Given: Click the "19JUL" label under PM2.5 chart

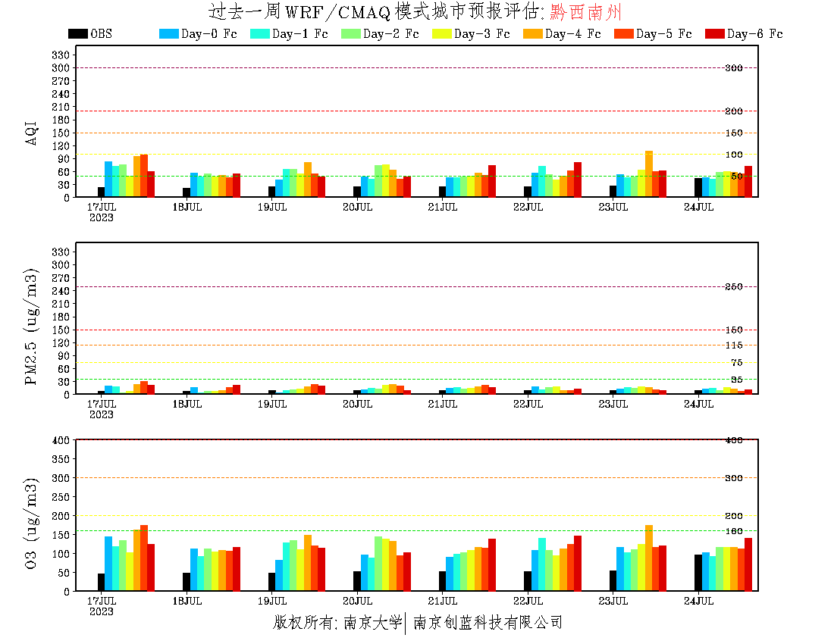Looking at the screenshot, I should tap(271, 405).
